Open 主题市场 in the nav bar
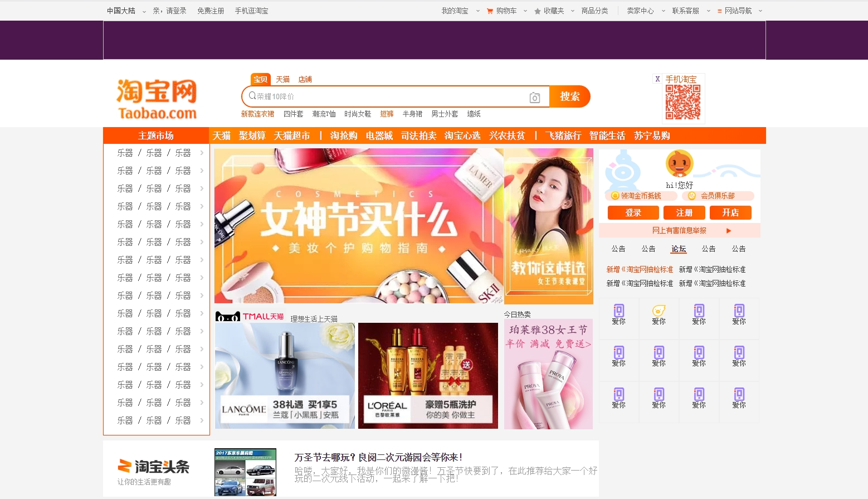The width and height of the screenshot is (868, 499). click(156, 135)
